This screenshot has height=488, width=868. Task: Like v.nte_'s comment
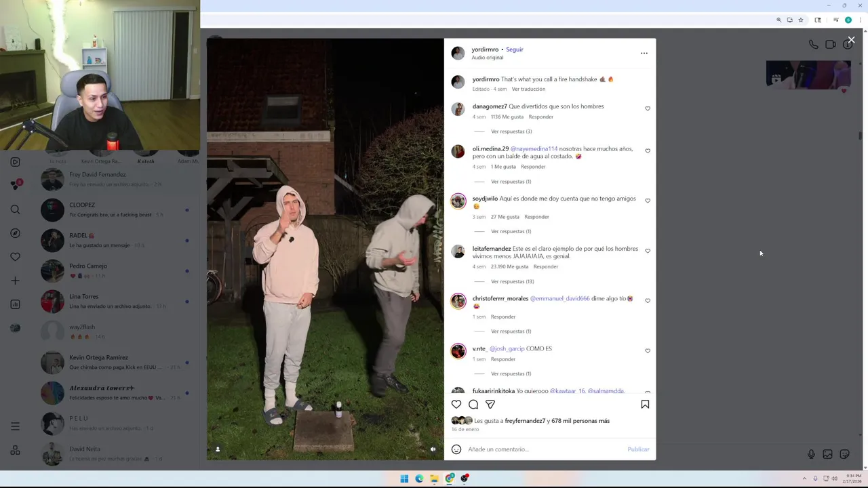click(648, 351)
